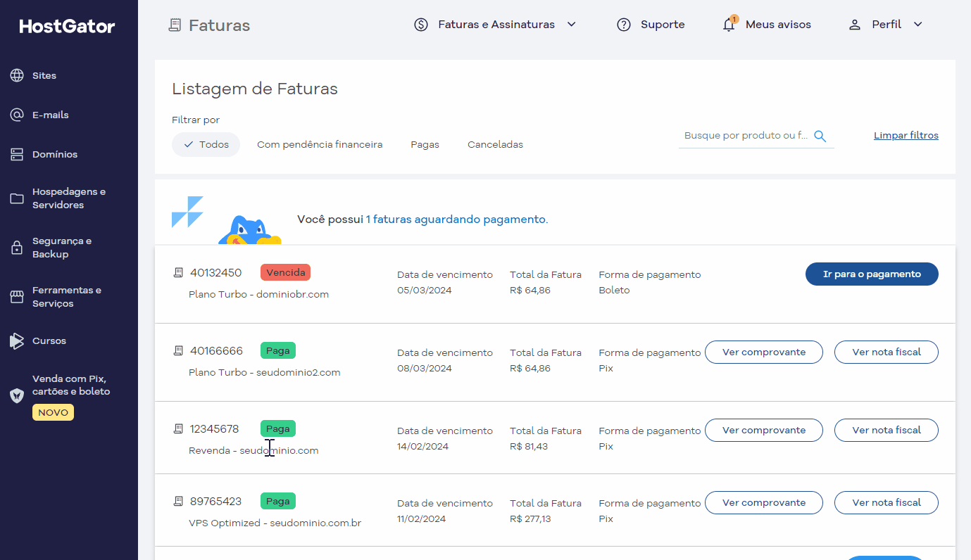971x560 pixels.
Task: View nota fiscal for invoice 89765423
Action: click(887, 503)
